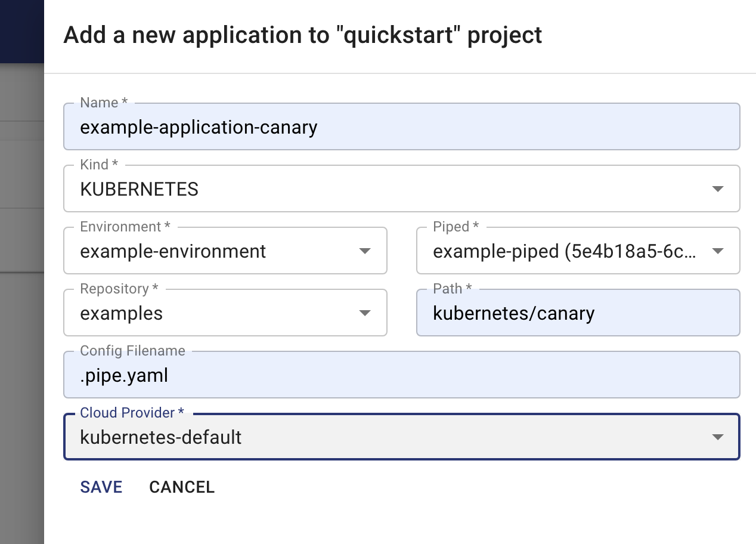Click the Piped dropdown arrow icon
The width and height of the screenshot is (756, 544).
click(718, 251)
